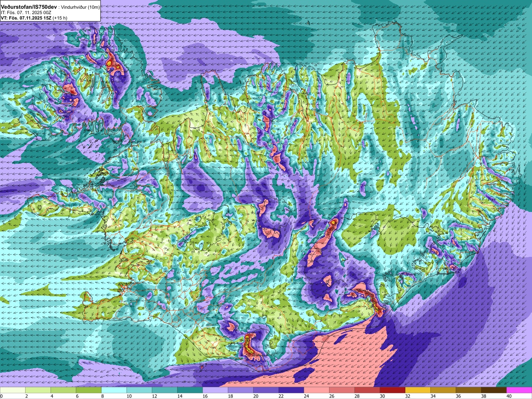Click the dark teal 14–16 legend swatch

[x=190, y=390]
